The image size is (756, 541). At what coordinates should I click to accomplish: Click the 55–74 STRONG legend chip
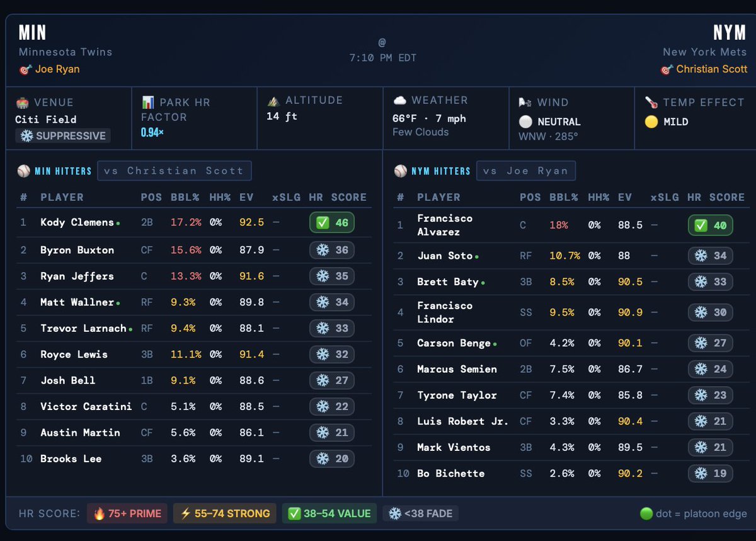(224, 513)
